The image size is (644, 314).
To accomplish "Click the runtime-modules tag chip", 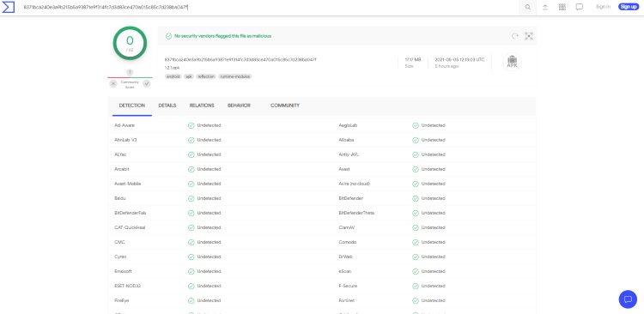I will click(x=235, y=76).
